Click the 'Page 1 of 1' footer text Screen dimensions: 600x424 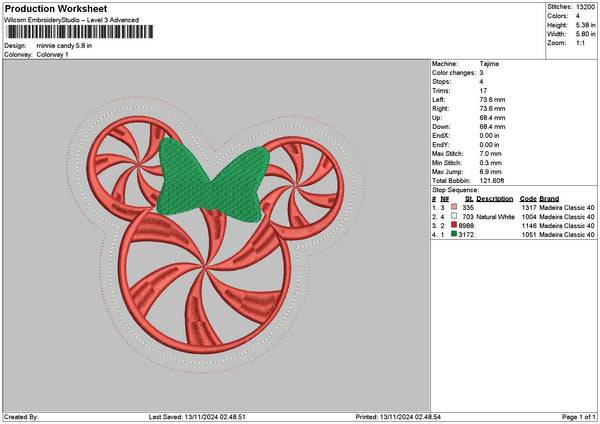click(x=579, y=417)
